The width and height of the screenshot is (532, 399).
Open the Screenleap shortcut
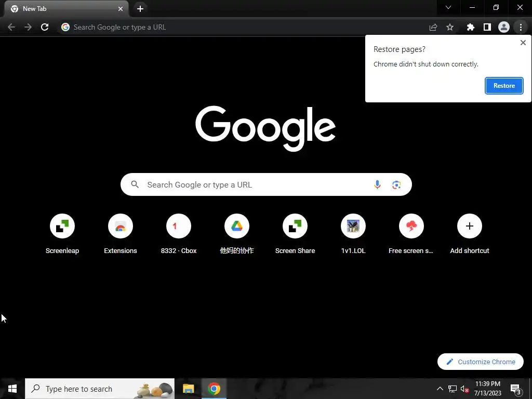click(62, 234)
